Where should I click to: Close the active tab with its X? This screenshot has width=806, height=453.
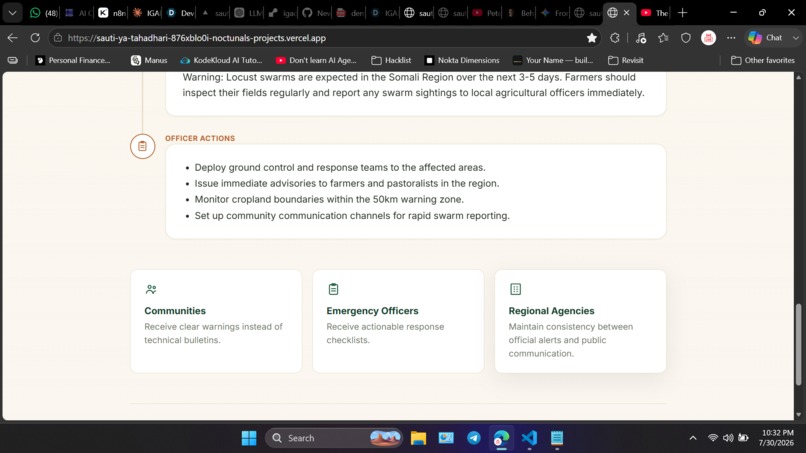tap(626, 13)
